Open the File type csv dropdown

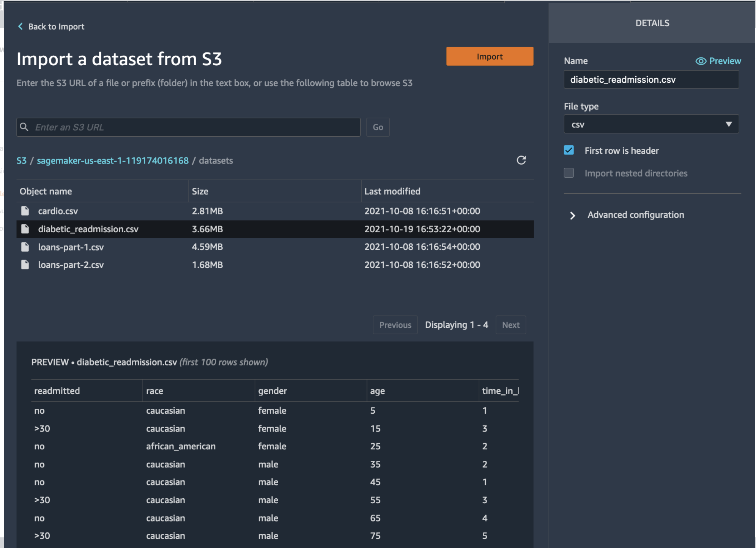[x=651, y=124]
